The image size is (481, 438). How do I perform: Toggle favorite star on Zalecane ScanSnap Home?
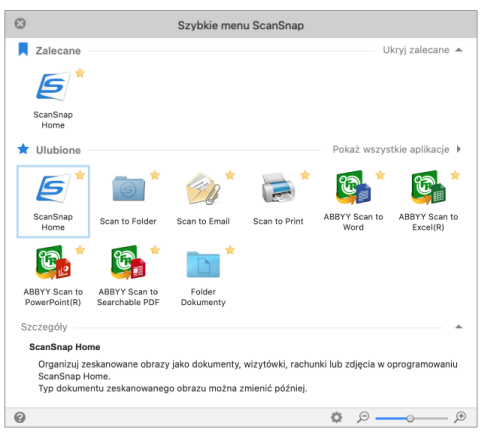[x=80, y=73]
